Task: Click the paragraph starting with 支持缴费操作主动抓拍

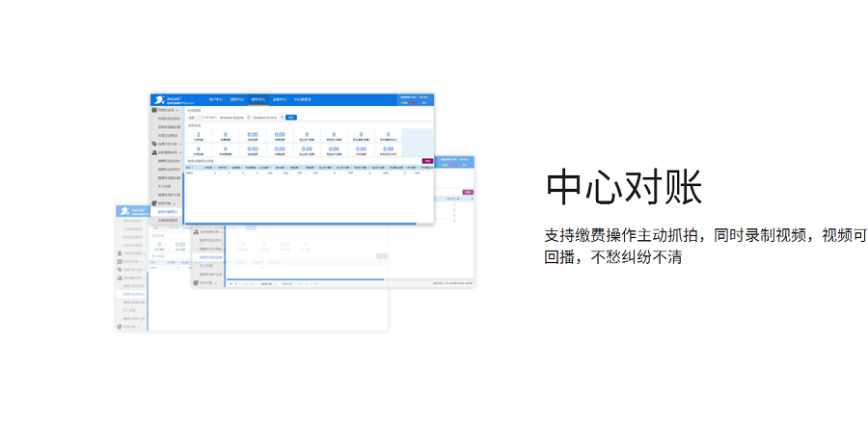Action: click(x=706, y=247)
